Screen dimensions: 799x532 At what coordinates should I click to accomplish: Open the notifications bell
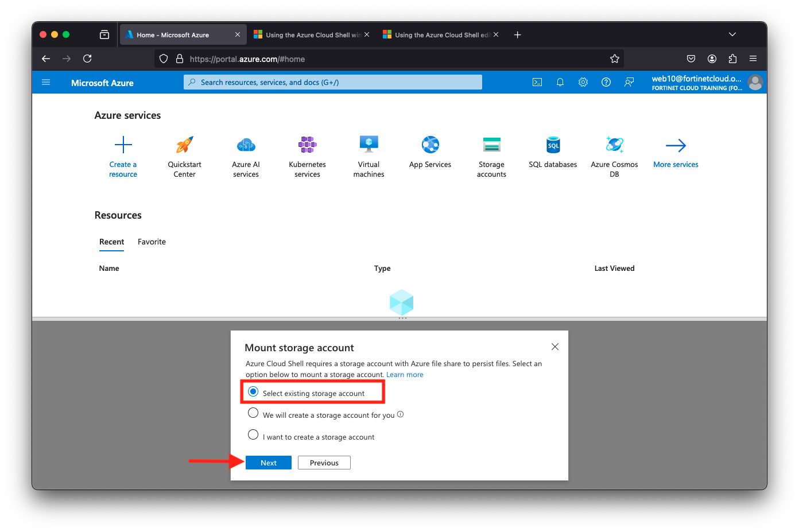point(560,82)
